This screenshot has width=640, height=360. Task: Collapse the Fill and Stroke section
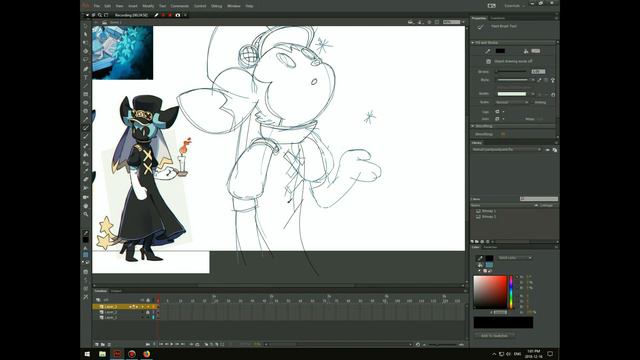point(473,42)
